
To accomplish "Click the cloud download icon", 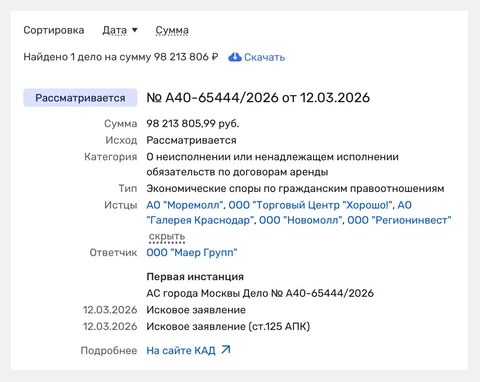I will [x=235, y=57].
